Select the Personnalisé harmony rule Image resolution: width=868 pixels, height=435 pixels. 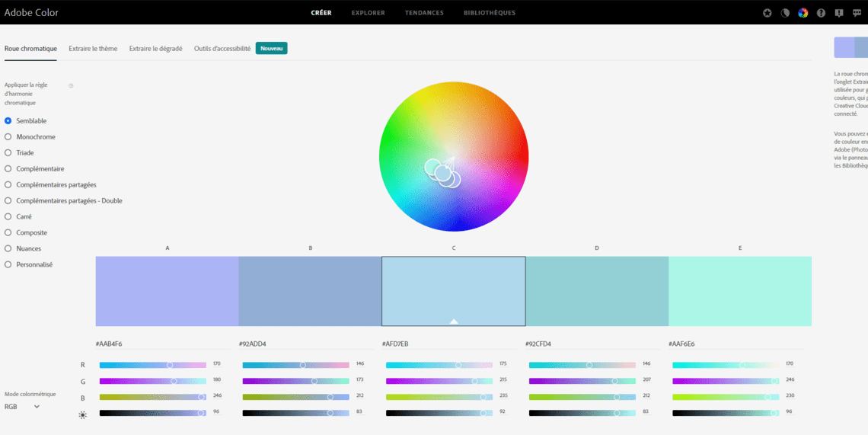click(x=29, y=265)
